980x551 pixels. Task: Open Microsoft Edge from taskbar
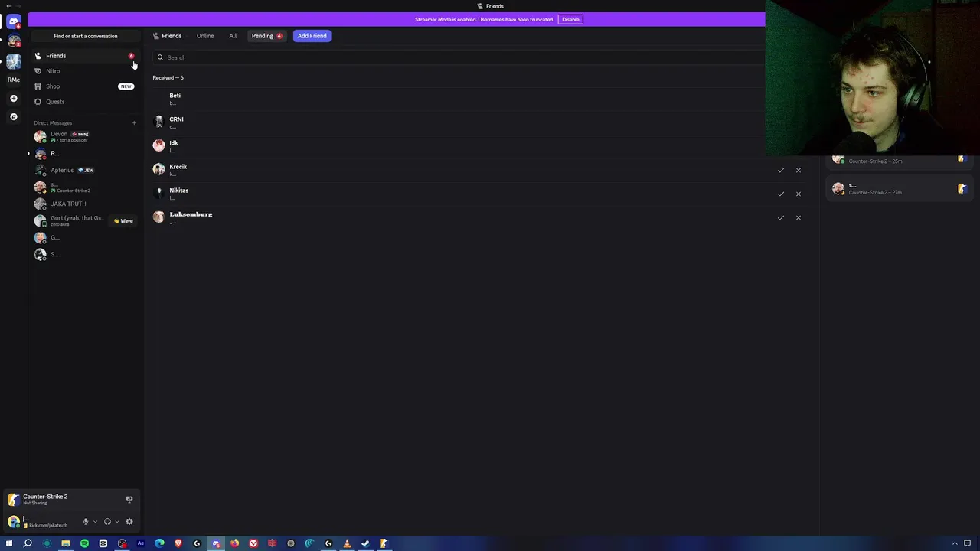point(159,543)
